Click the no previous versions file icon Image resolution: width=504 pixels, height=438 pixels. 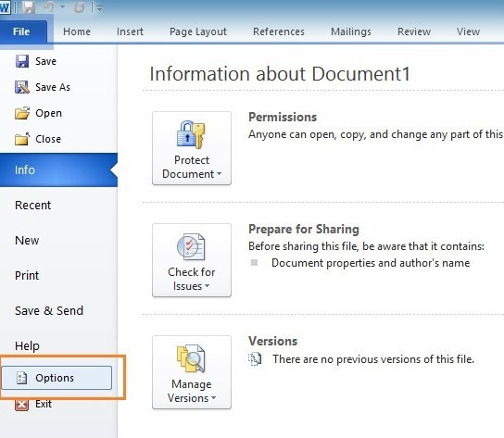coord(255,359)
